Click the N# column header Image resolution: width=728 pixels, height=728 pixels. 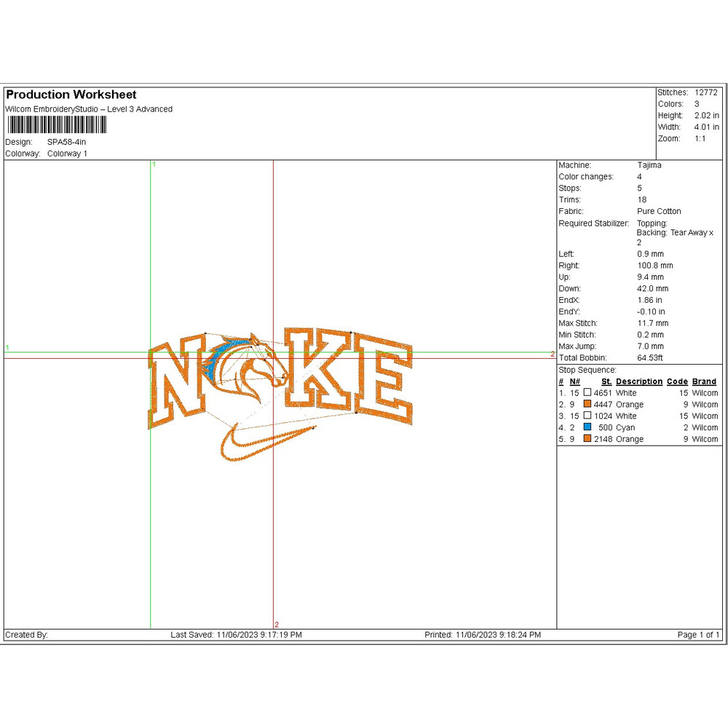click(x=574, y=381)
